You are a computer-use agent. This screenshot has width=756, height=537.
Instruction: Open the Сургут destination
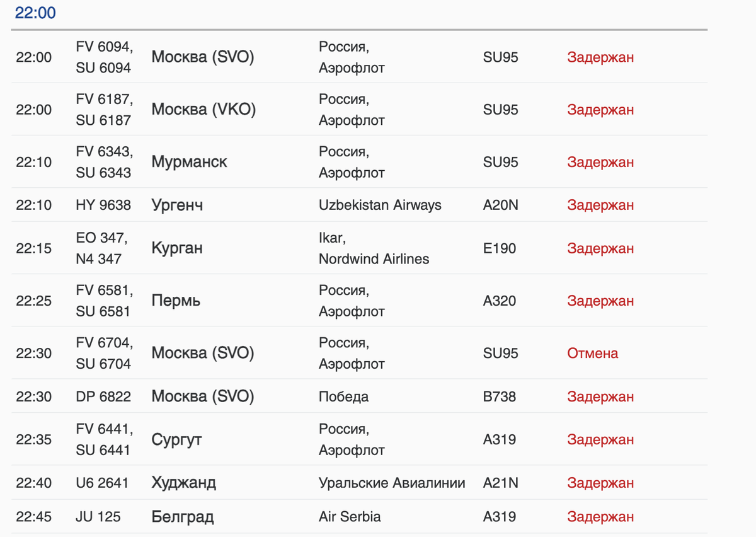point(176,439)
